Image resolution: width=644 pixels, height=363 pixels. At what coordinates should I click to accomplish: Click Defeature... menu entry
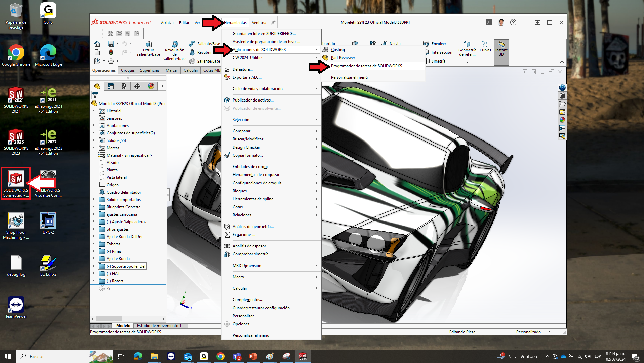click(x=271, y=69)
